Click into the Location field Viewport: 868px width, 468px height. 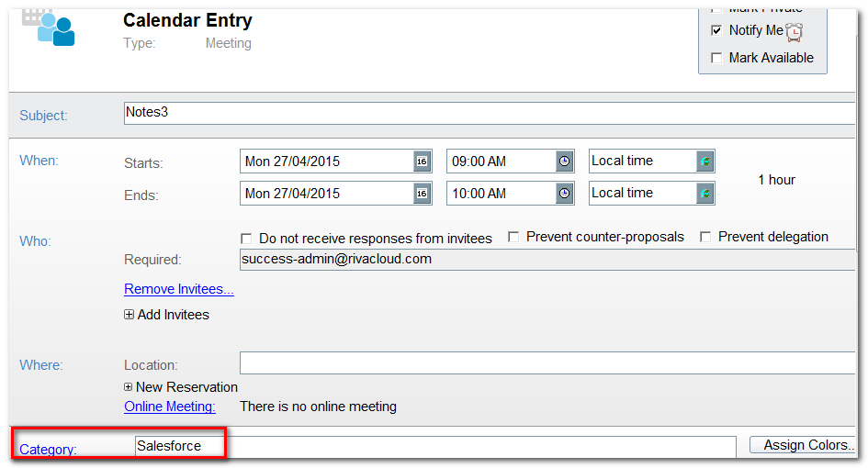[547, 362]
